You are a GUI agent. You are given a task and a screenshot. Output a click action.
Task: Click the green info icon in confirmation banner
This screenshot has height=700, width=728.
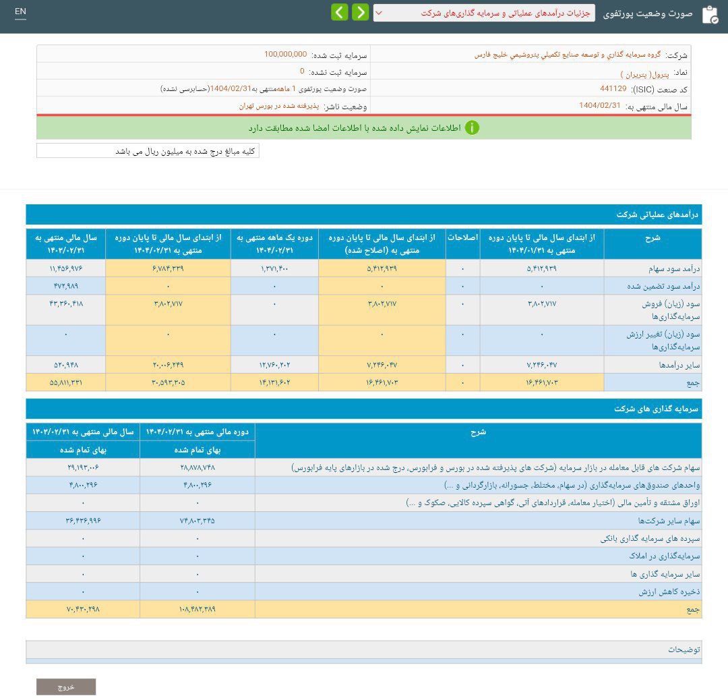pyautogui.click(x=472, y=127)
